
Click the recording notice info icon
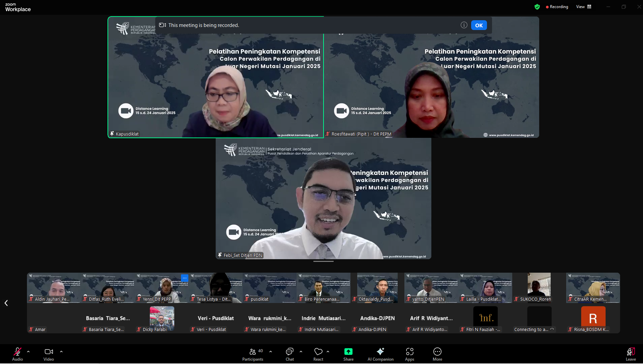pos(464,25)
